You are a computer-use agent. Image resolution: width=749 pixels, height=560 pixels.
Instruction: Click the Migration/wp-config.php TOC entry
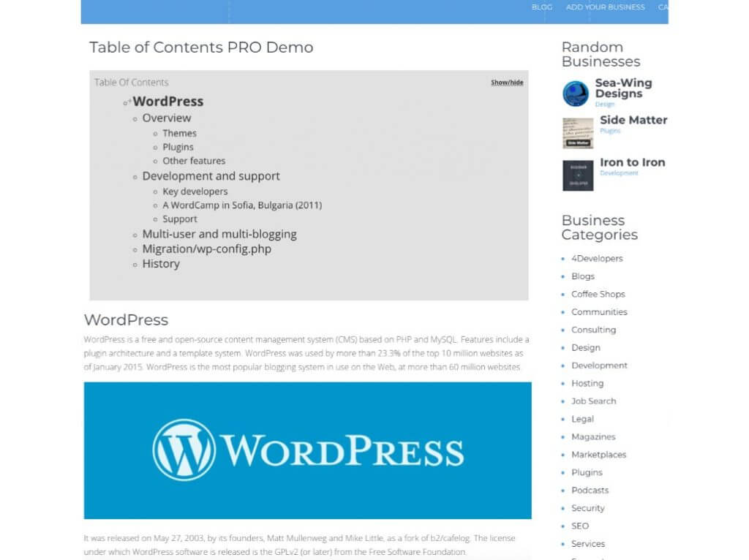pos(208,249)
